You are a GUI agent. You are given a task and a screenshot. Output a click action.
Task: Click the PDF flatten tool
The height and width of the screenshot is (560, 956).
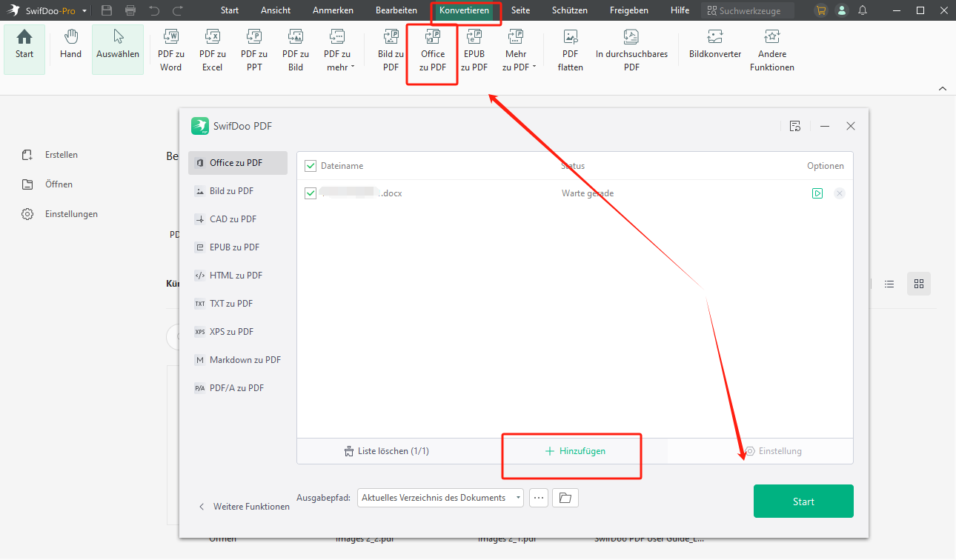[x=571, y=51]
